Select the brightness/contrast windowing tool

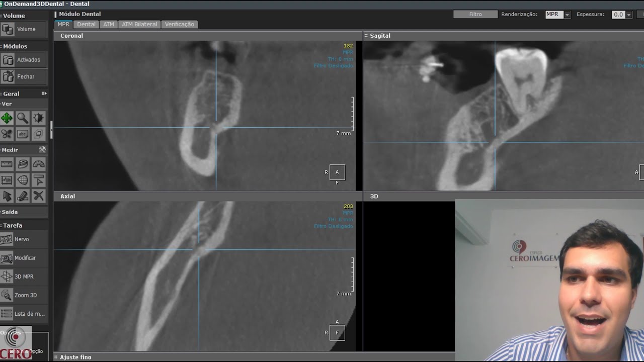[x=38, y=118]
